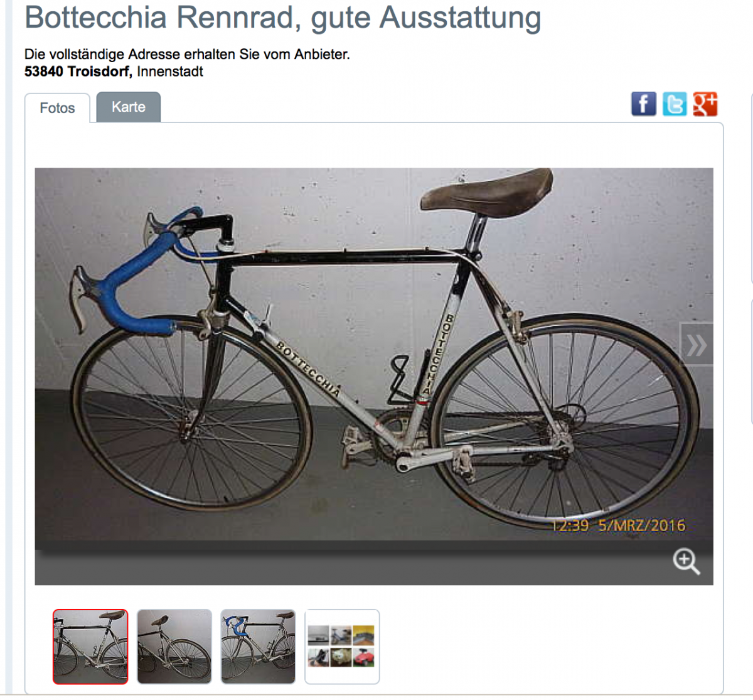Open second thumbnail of rear bike view

174,647
